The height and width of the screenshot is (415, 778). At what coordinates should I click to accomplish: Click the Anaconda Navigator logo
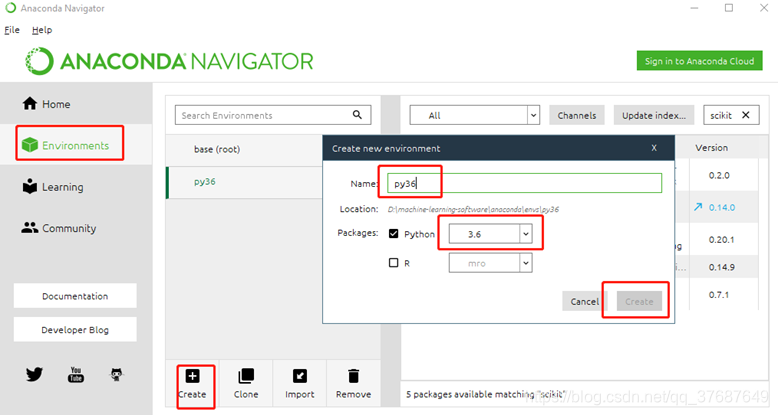[x=169, y=61]
